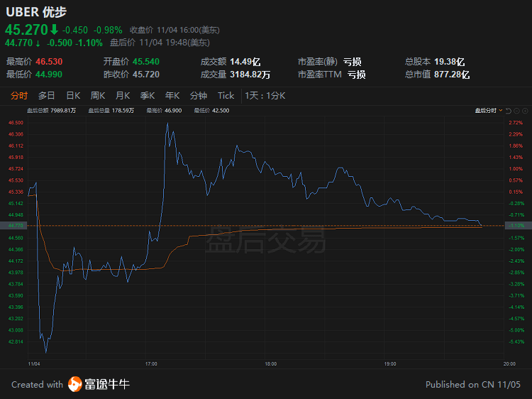Open the 1天 : 1分K period selector
The image size is (532, 399).
[265, 96]
